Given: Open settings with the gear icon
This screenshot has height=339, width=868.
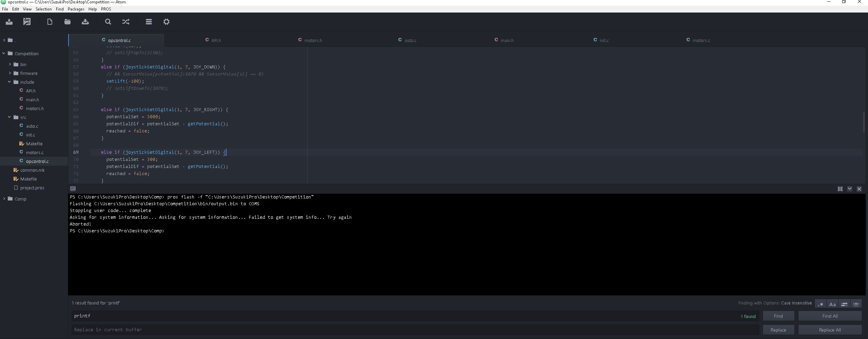Looking at the screenshot, I should [x=166, y=22].
